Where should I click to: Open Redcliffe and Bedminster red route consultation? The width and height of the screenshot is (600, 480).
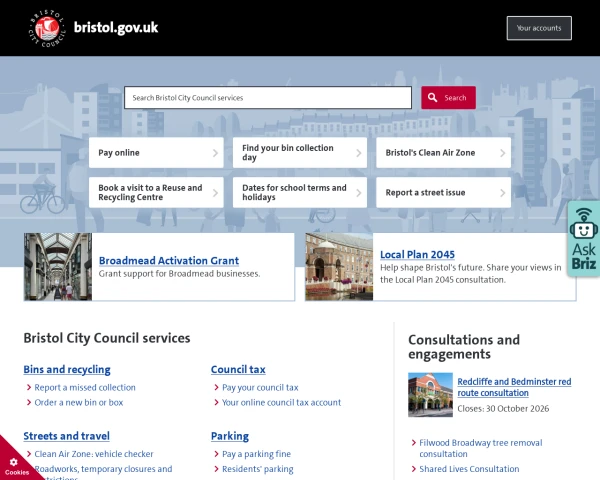(514, 387)
